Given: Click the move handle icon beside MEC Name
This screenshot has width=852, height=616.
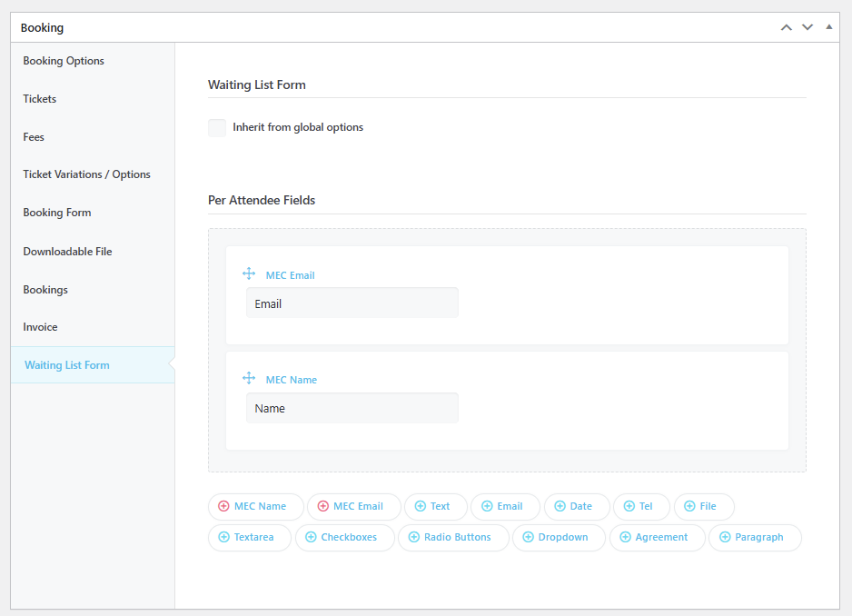Looking at the screenshot, I should (249, 379).
